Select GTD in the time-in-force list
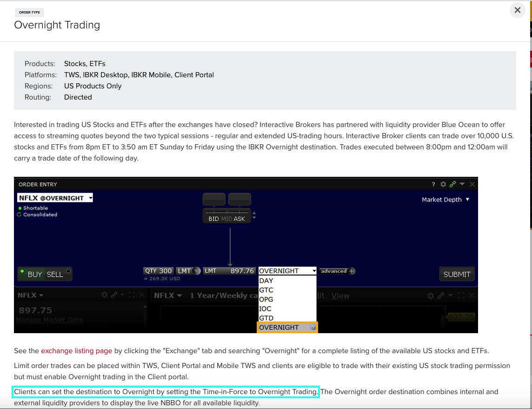This screenshot has height=409, width=532. [x=287, y=318]
